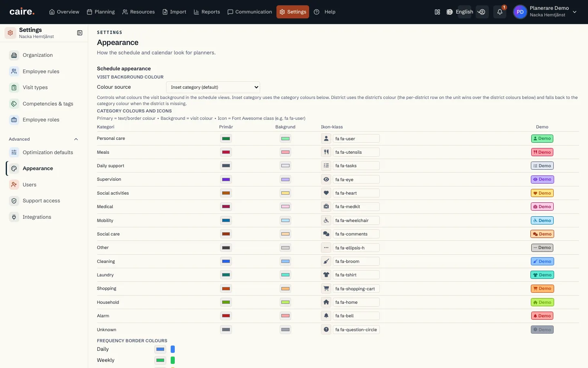
Task: Click the Competencies & tags tag icon
Action: click(14, 104)
